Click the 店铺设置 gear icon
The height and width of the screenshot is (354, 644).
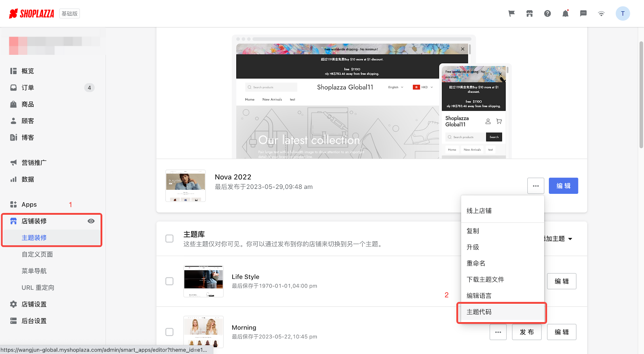[x=14, y=304]
